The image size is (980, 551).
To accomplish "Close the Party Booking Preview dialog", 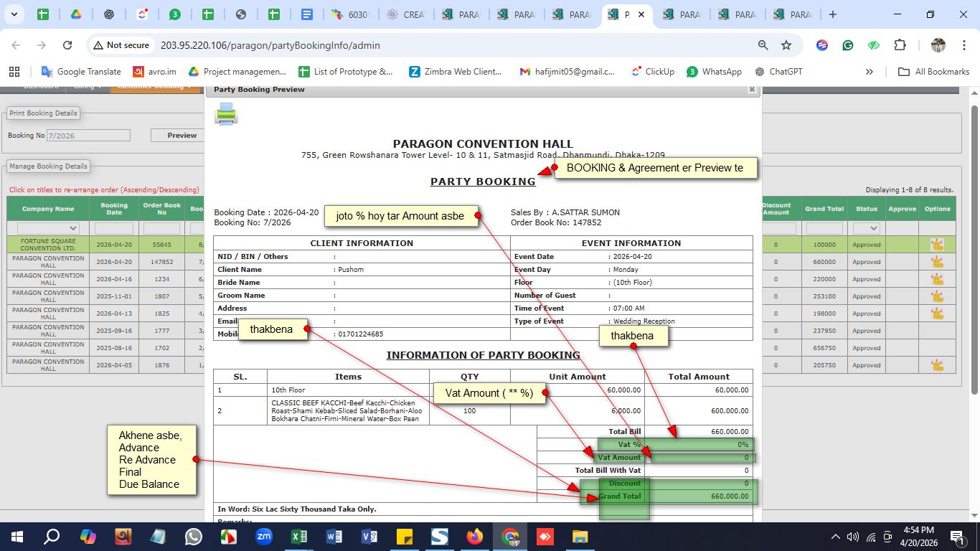I will [752, 90].
